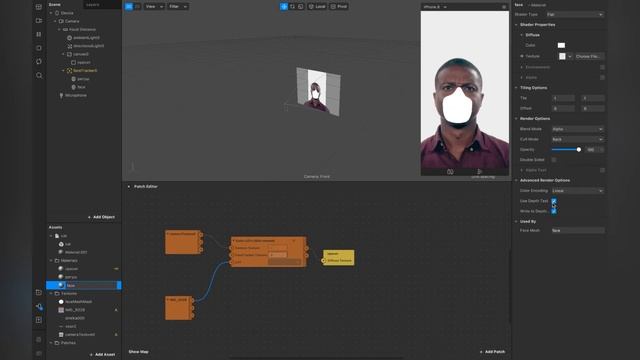Open the Blend Mode dropdown

point(577,129)
